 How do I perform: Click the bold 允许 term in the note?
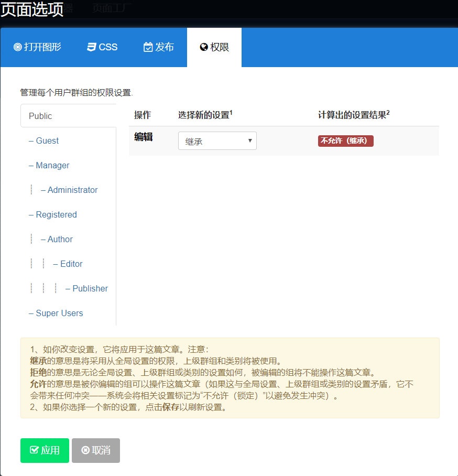point(38,384)
